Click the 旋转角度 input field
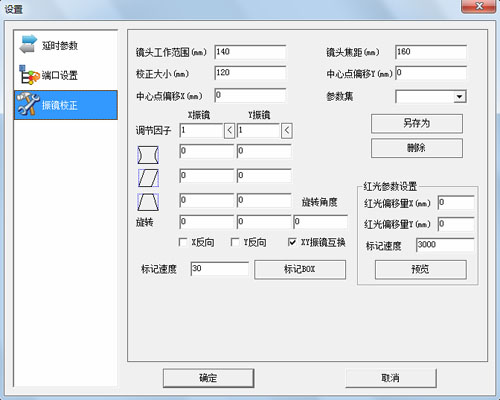 point(320,222)
